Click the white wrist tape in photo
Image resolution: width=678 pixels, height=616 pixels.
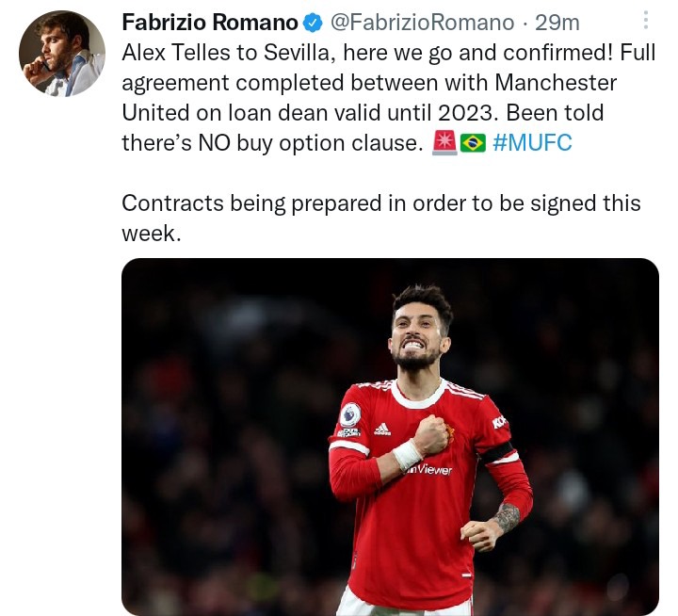pos(408,455)
